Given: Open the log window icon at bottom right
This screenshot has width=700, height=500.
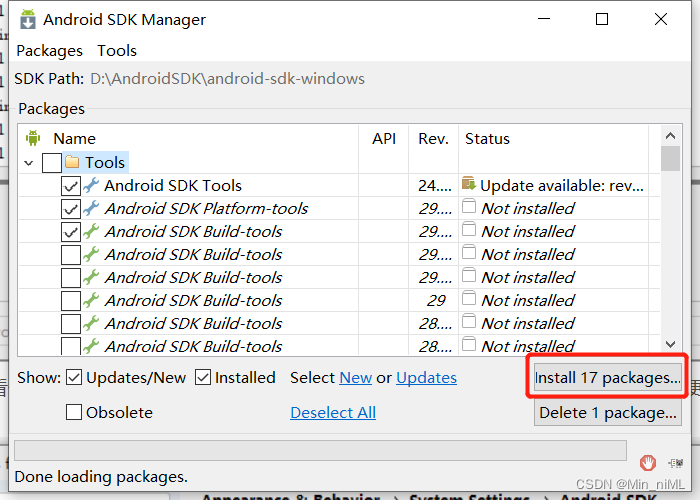Looking at the screenshot, I should tap(675, 463).
